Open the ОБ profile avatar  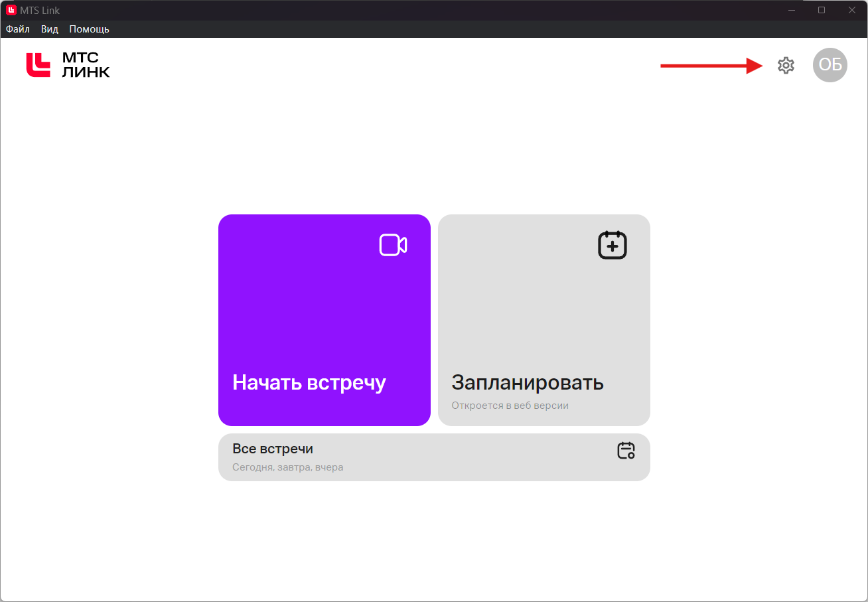830,65
